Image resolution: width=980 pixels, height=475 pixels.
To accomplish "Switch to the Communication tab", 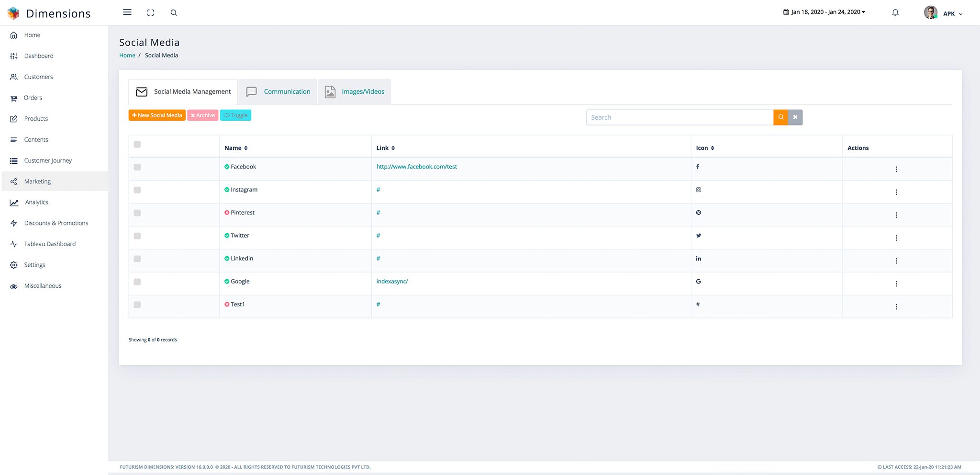I will pyautogui.click(x=278, y=91).
